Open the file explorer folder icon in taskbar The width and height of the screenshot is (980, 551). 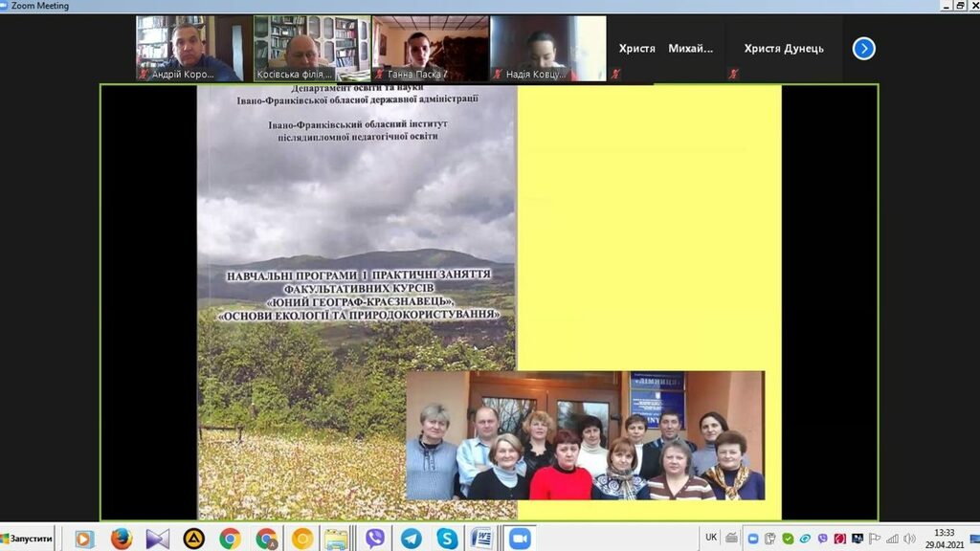(336, 539)
